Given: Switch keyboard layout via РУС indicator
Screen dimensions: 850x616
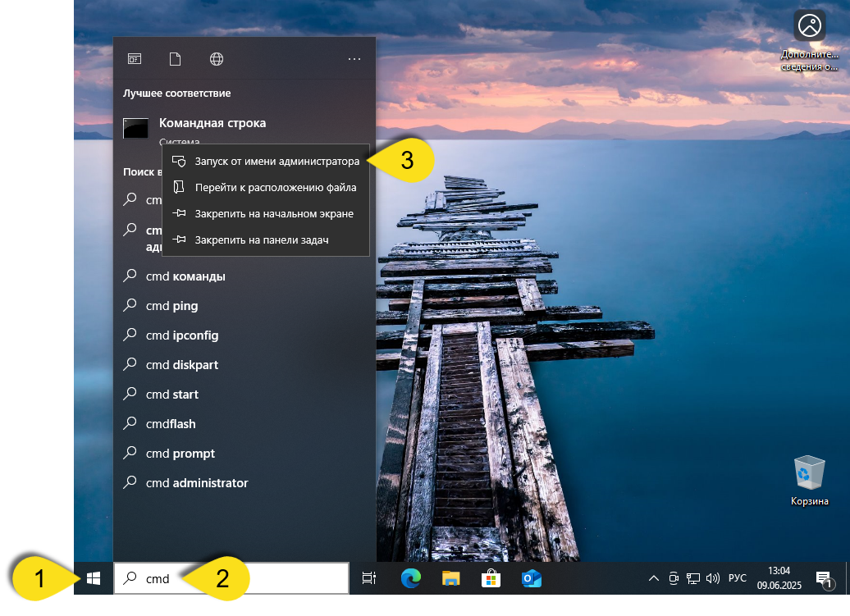Looking at the screenshot, I should [x=737, y=578].
